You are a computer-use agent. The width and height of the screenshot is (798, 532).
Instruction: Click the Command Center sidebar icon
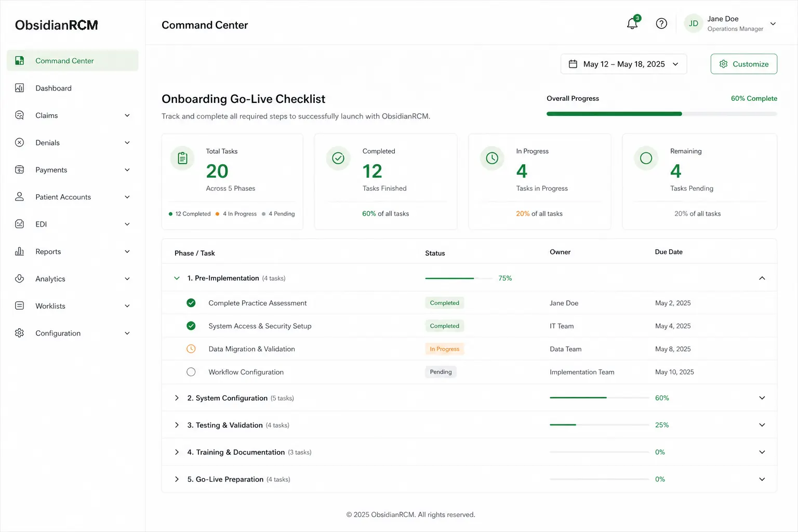(20, 61)
